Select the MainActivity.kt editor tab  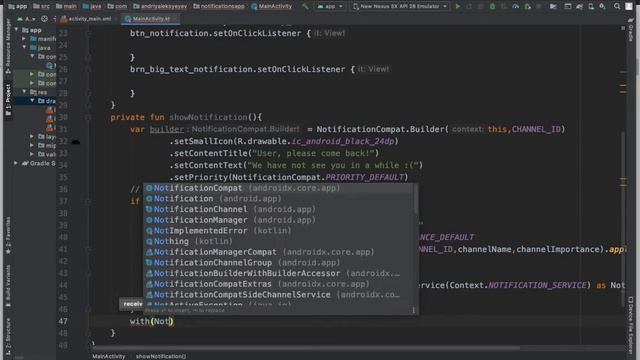click(150, 19)
